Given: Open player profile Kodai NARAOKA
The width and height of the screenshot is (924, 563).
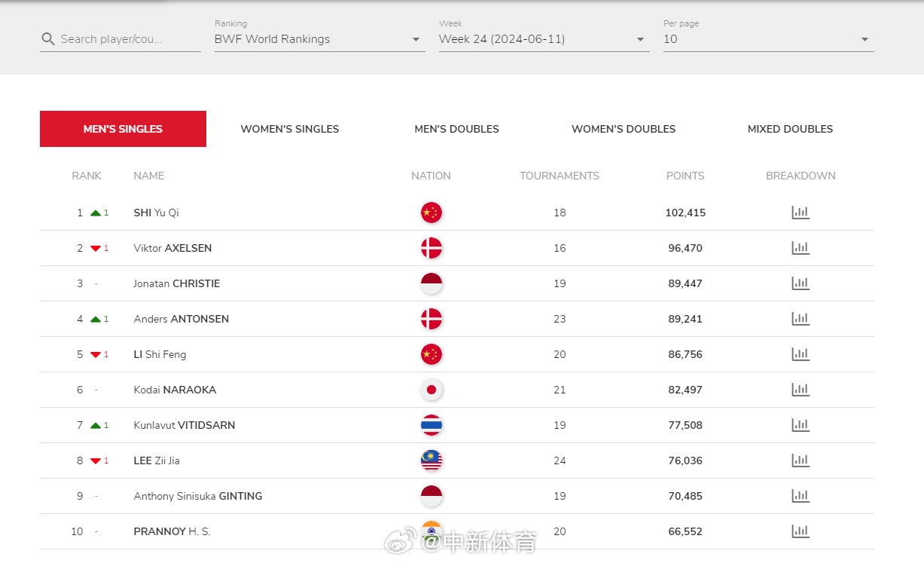Looking at the screenshot, I should [175, 390].
